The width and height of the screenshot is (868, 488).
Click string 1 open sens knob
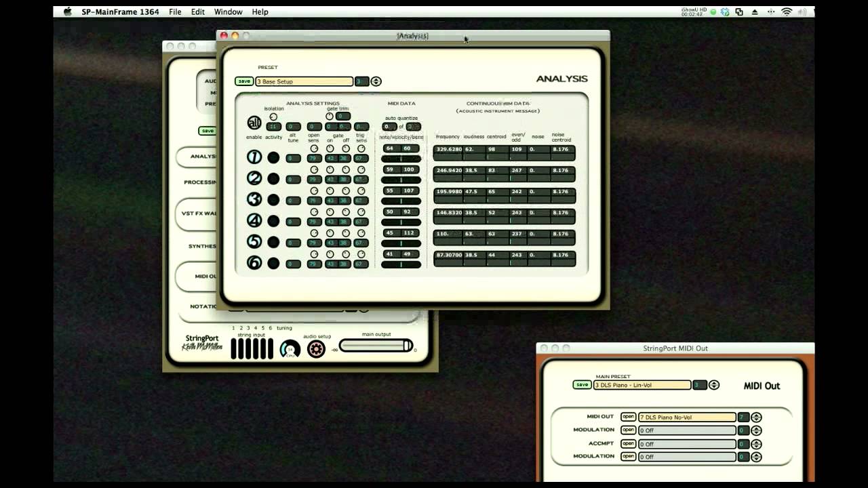(x=314, y=148)
